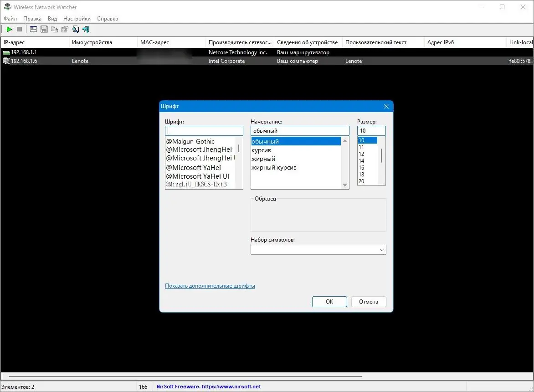Click 'Показать дополнительные шрифты' link
The width and height of the screenshot is (534, 392).
coord(210,286)
